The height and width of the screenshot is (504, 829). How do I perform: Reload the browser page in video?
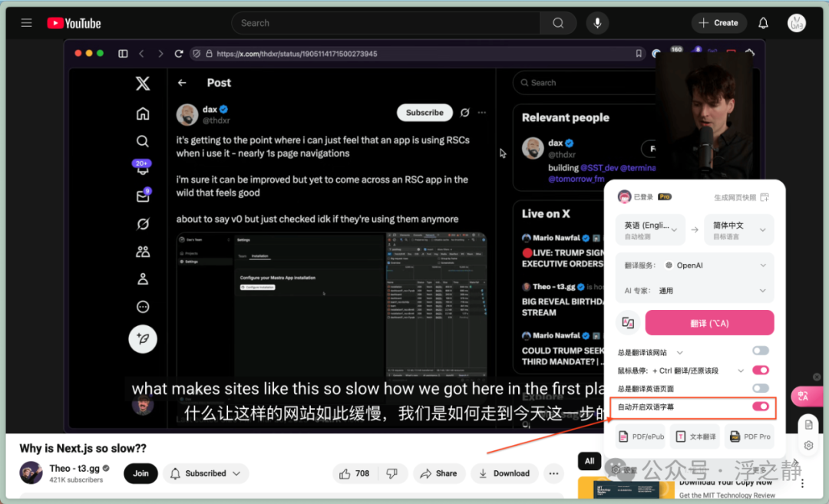coord(179,54)
